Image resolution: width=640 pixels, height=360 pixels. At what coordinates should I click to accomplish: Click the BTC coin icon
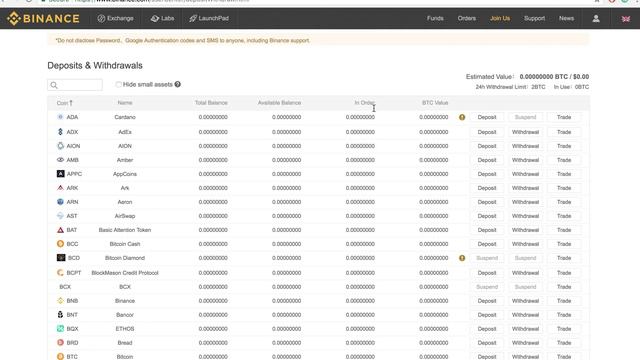(x=60, y=357)
